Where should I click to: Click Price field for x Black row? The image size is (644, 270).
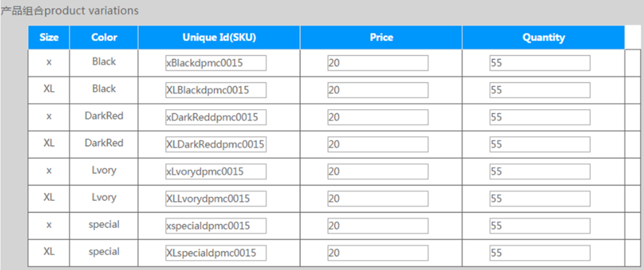point(377,63)
